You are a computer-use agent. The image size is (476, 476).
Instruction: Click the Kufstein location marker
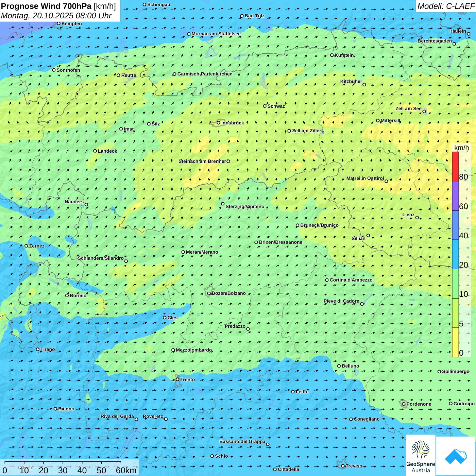[332, 55]
